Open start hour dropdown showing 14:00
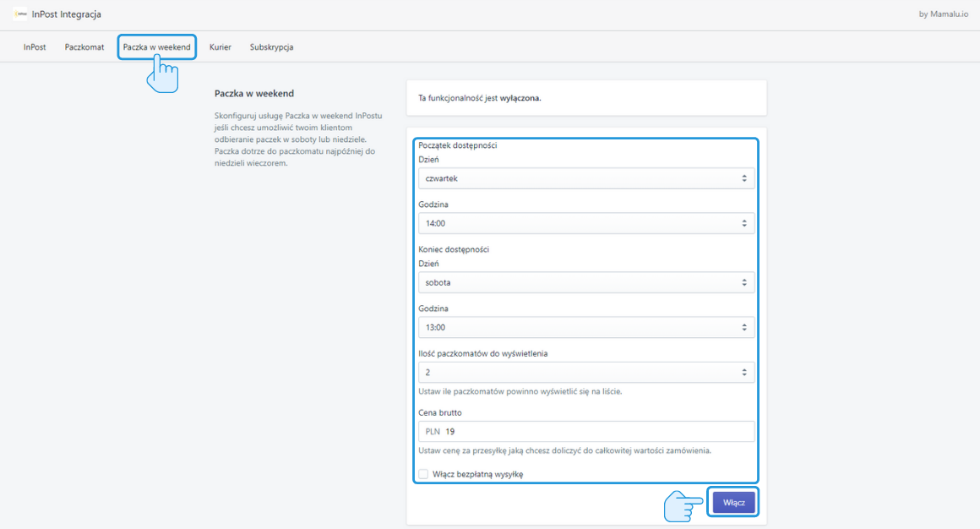 [x=586, y=223]
